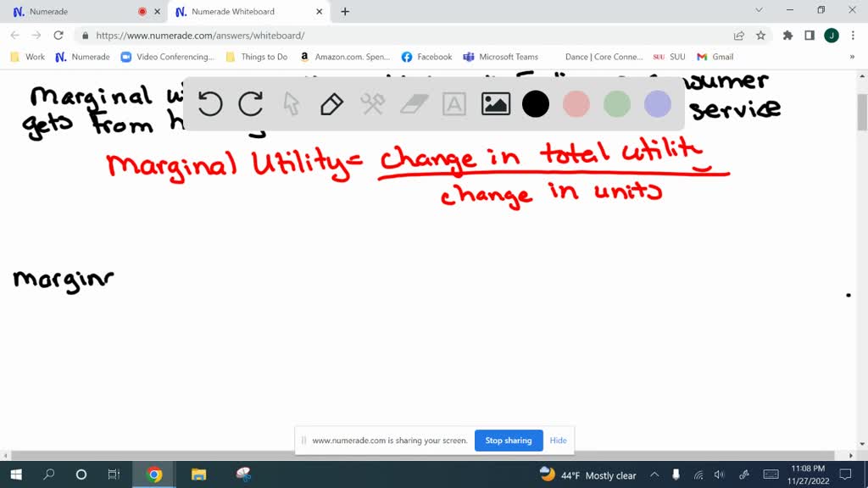Click the Redo arrow on the whiteboard toolbar
This screenshot has height=488, width=868.
(251, 103)
